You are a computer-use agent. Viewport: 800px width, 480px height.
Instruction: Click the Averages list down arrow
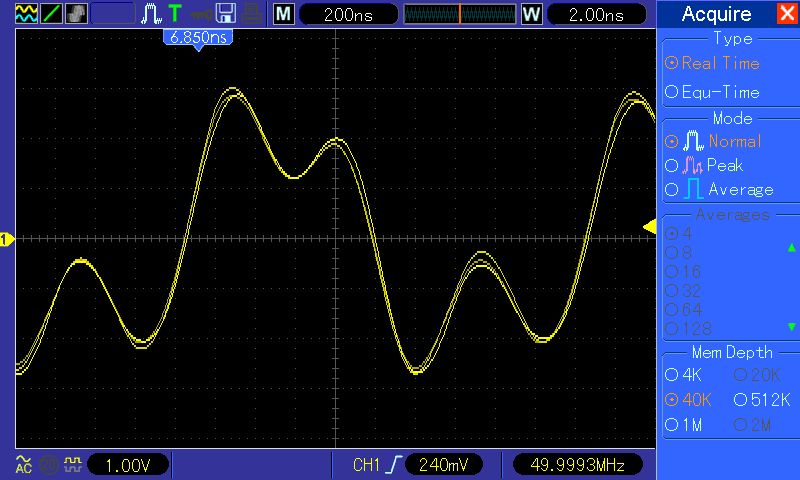click(791, 326)
